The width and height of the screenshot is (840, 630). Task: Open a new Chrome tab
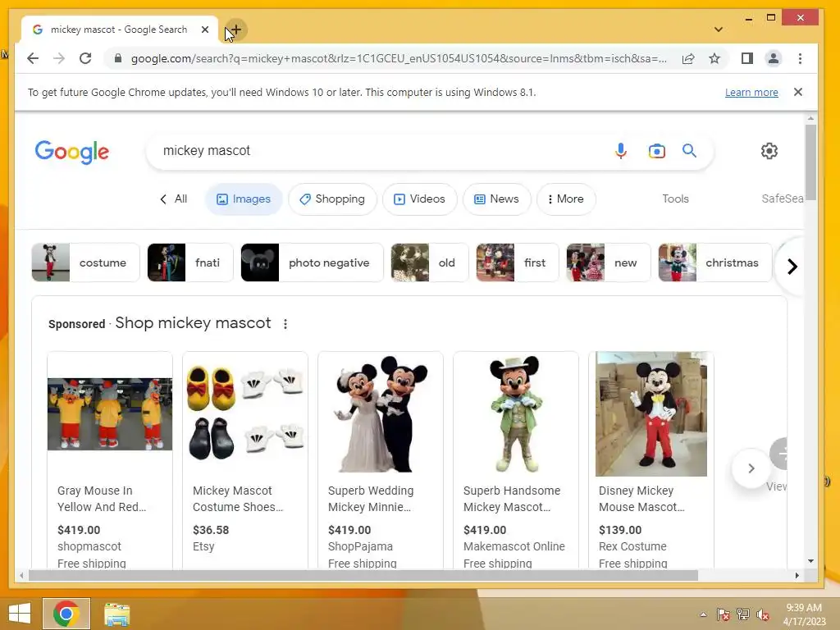[235, 30]
